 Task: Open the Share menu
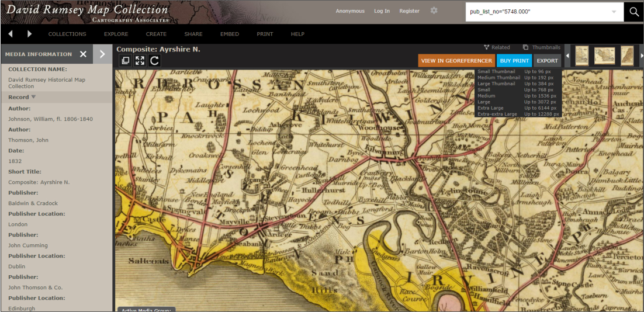coord(193,34)
